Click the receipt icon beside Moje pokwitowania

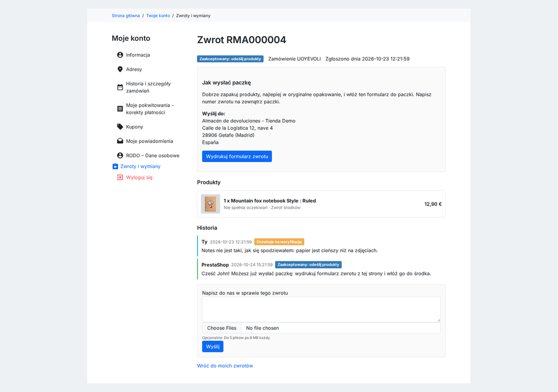point(120,109)
